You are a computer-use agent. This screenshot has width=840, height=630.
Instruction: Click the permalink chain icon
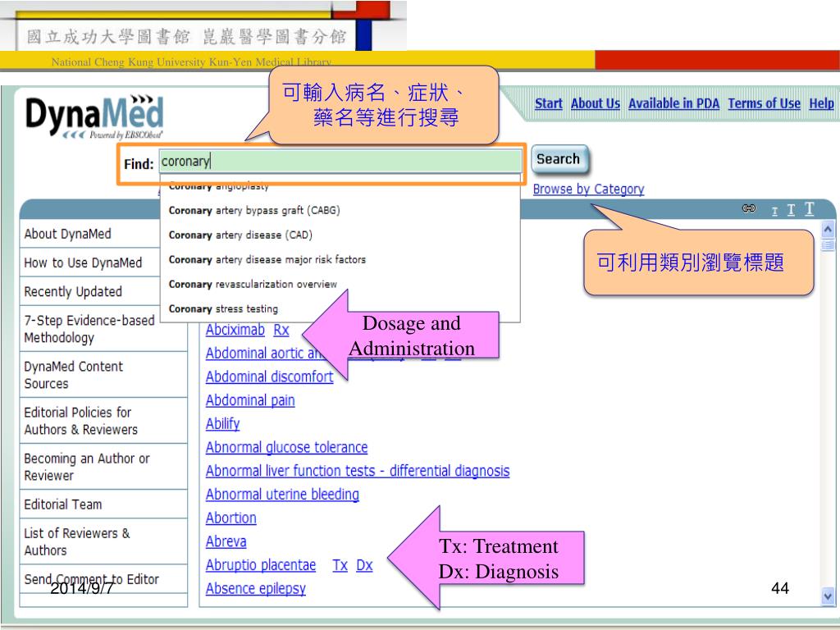coord(748,208)
